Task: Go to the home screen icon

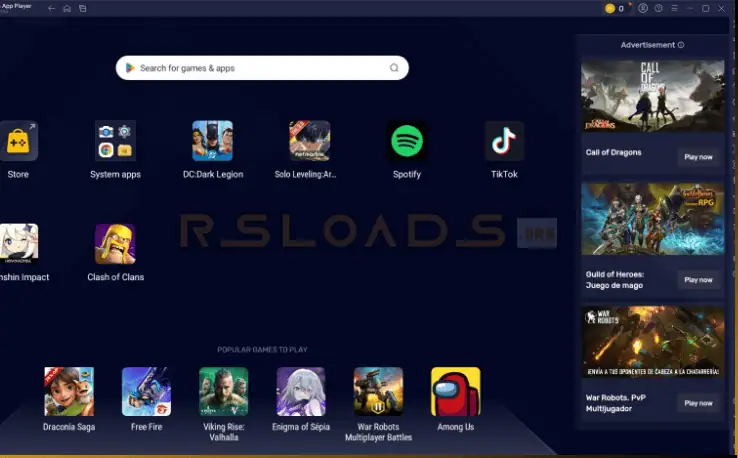Action: coord(67,8)
